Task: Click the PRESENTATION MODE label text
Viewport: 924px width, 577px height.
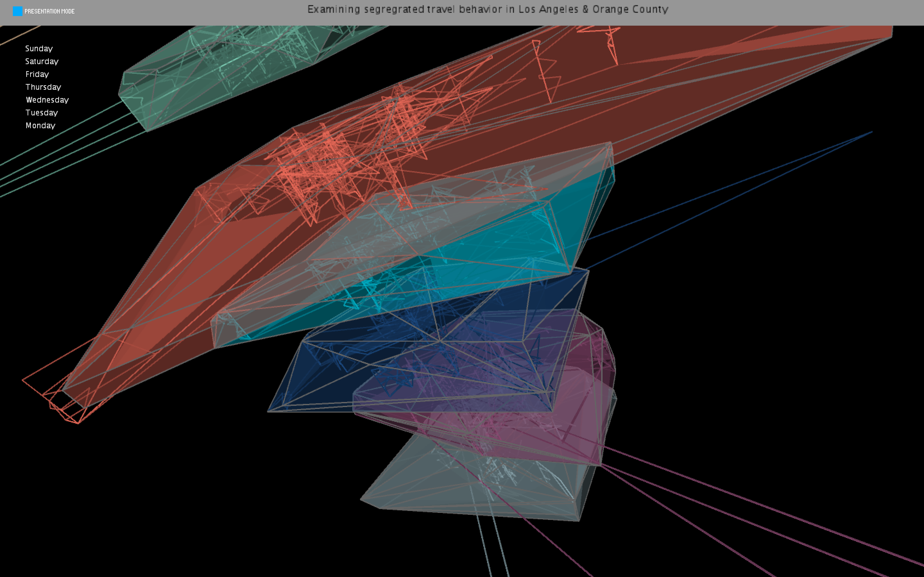Action: [x=49, y=12]
